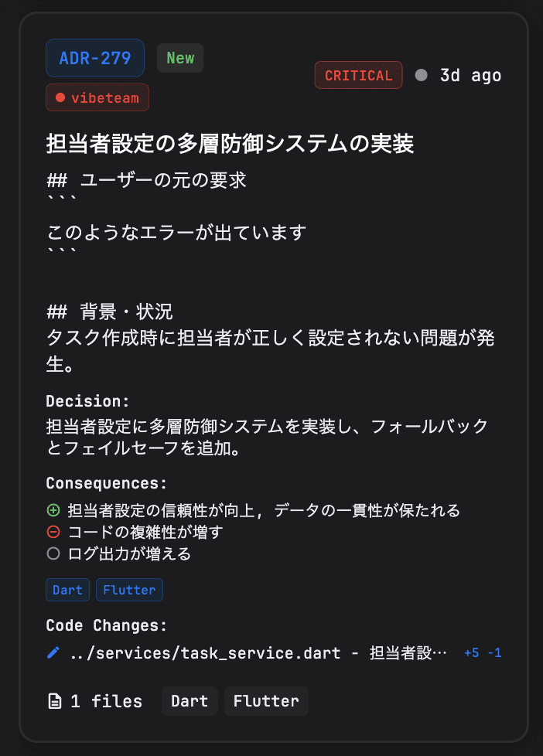Open the ADR title 担当者設定の多層防御システムの実装
The height and width of the screenshot is (756, 543).
click(x=231, y=144)
